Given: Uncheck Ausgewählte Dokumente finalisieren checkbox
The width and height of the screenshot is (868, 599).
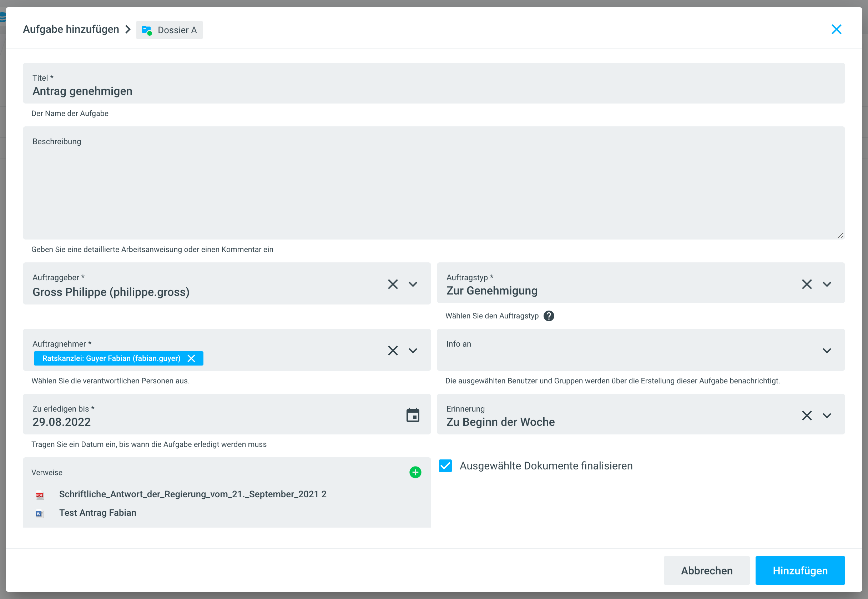Looking at the screenshot, I should [445, 466].
